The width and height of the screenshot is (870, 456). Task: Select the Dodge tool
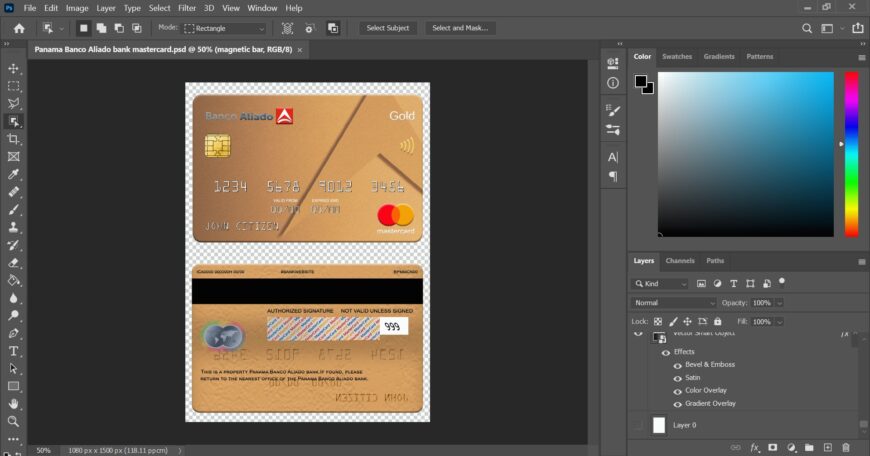(13, 316)
